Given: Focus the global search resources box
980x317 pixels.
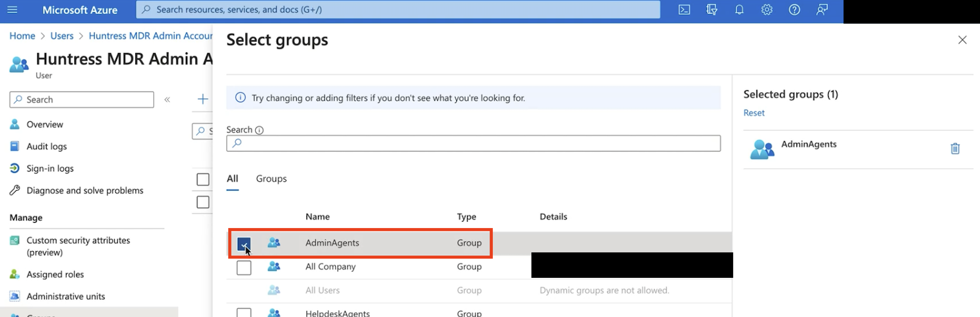Looking at the screenshot, I should pyautogui.click(x=398, y=10).
